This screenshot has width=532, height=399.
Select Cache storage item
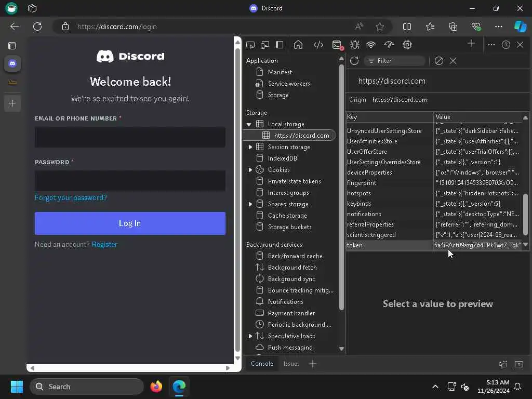point(287,216)
